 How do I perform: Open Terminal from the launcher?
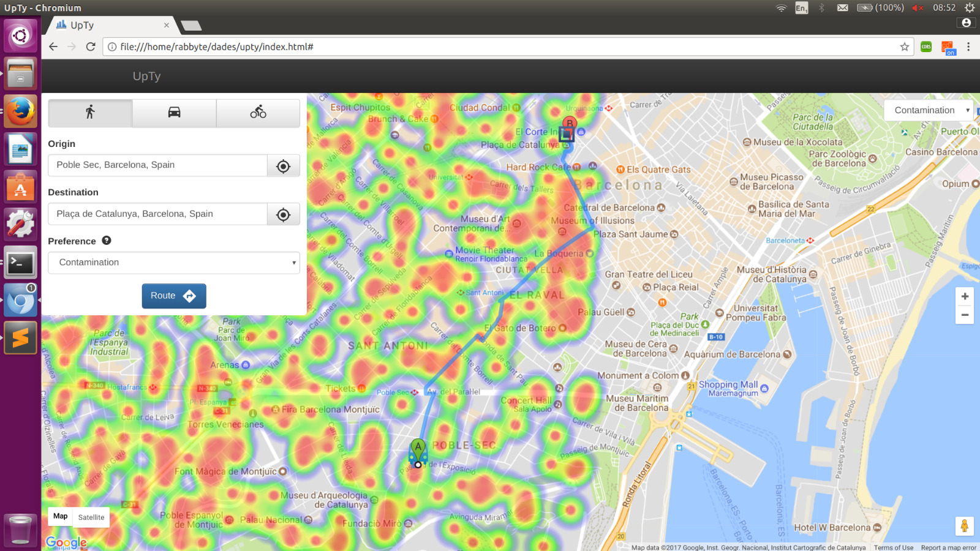tap(20, 263)
